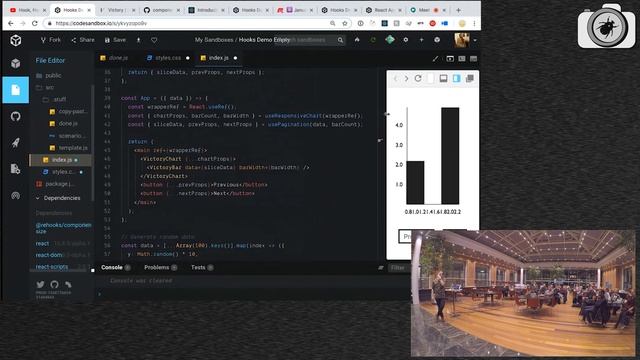Go back in the preview pane
The image size is (640, 360).
point(395,78)
